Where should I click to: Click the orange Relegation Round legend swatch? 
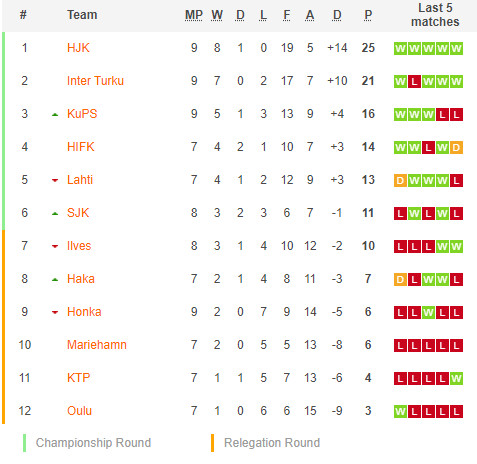click(212, 443)
